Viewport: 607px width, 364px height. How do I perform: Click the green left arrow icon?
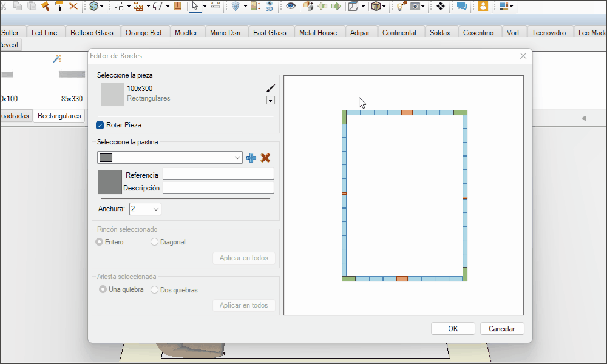click(x=322, y=6)
